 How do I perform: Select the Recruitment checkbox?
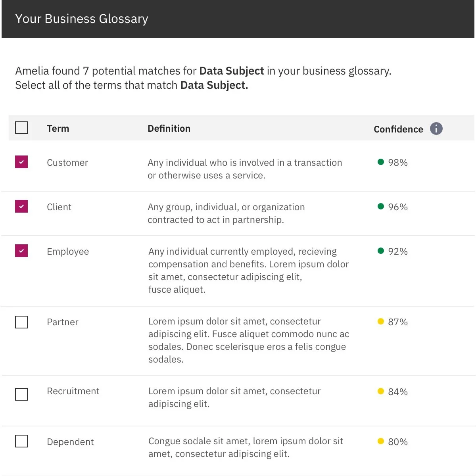pos(21,394)
